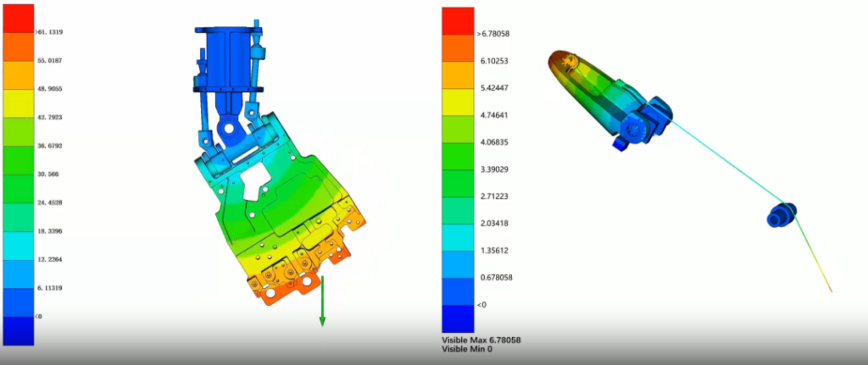Click the red swatch atop the left legend

pyautogui.click(x=18, y=17)
